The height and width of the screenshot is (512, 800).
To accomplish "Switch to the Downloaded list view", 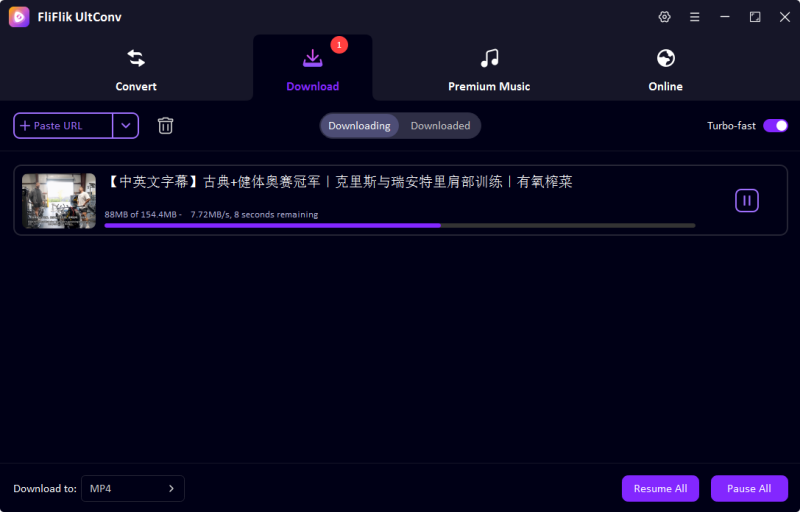I will pyautogui.click(x=440, y=125).
